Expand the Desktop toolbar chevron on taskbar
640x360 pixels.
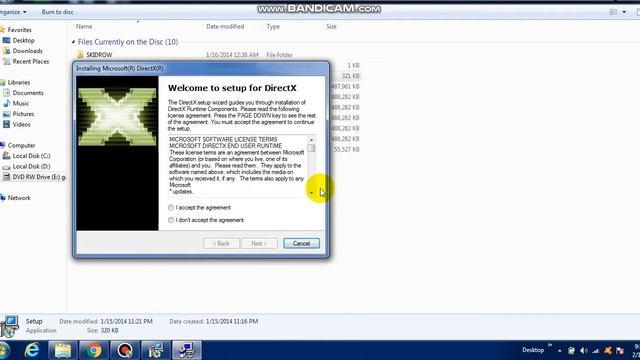(550, 345)
